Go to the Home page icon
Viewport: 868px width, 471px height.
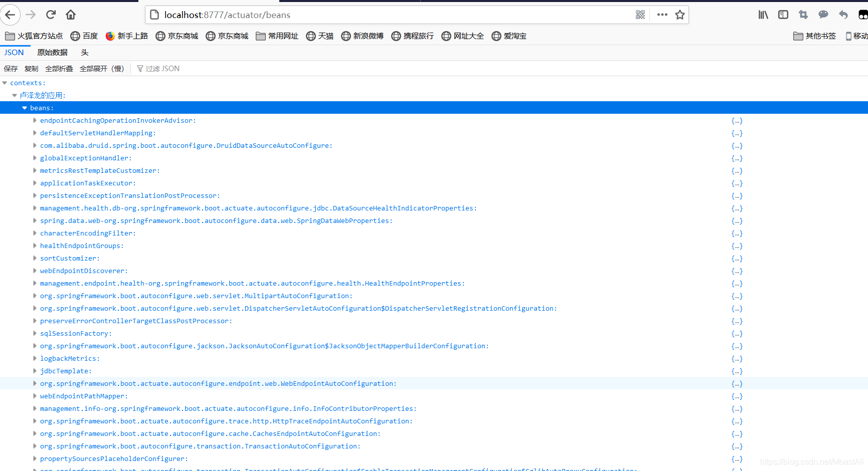[x=71, y=15]
